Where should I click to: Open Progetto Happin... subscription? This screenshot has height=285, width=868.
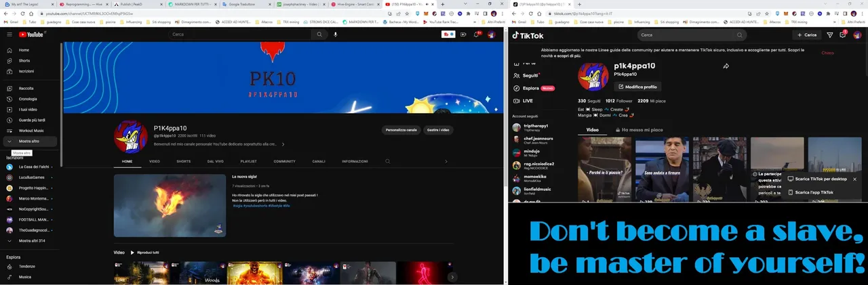point(31,188)
